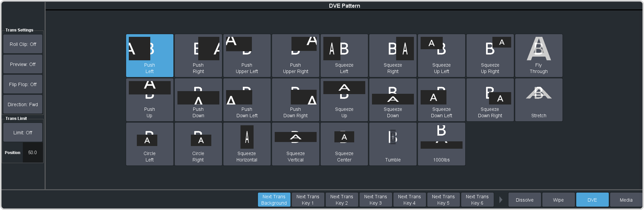
Task: Toggle the Flip Flop setting
Action: (x=23, y=84)
